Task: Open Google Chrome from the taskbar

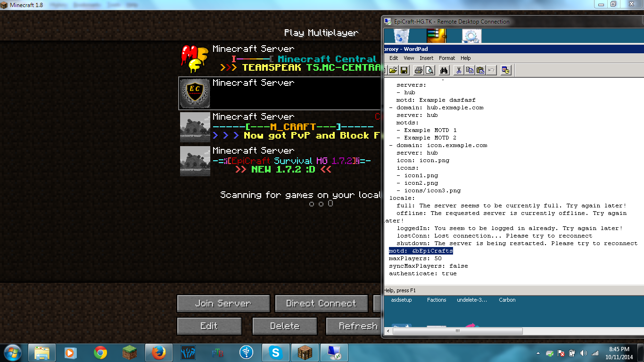Action: click(100, 353)
